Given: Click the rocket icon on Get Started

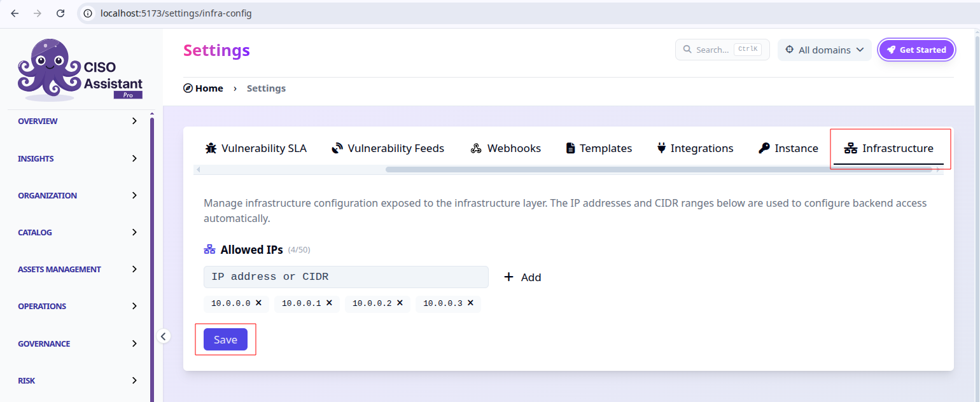Looking at the screenshot, I should click(892, 50).
